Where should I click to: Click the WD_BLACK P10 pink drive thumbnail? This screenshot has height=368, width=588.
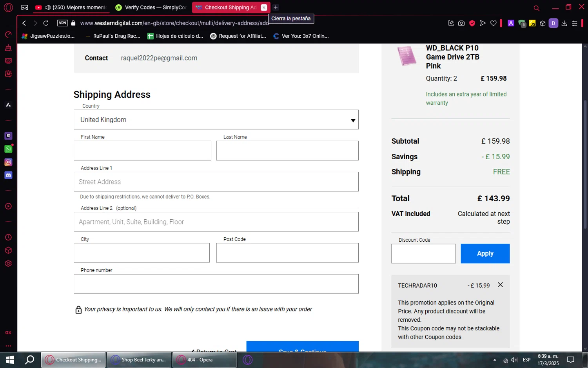pos(407,56)
